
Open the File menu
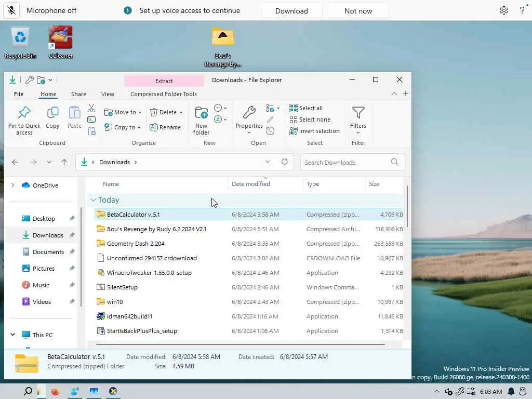pyautogui.click(x=19, y=94)
